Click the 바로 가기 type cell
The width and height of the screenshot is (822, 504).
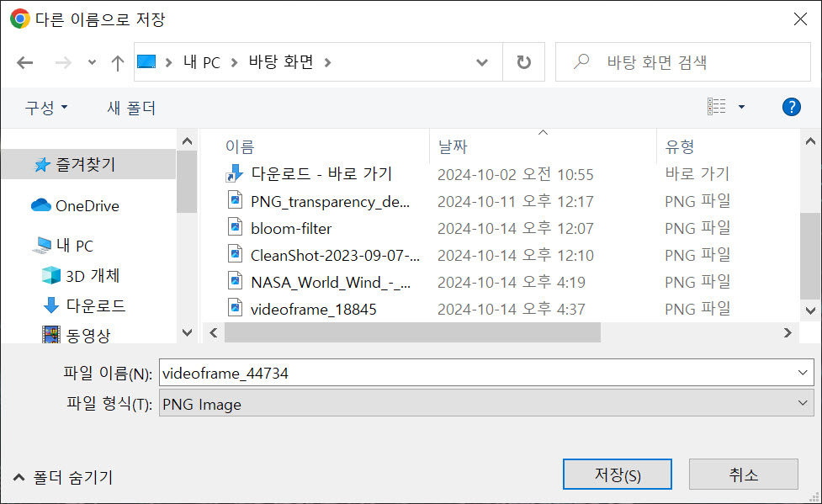point(697,173)
